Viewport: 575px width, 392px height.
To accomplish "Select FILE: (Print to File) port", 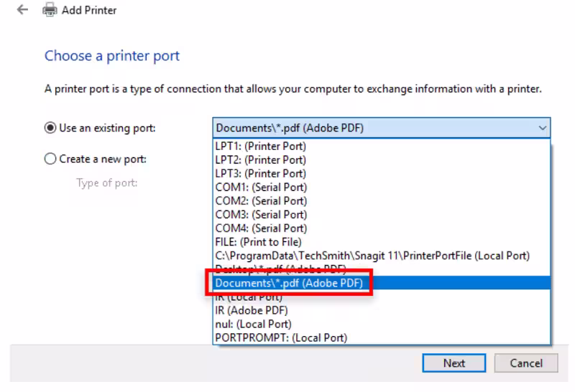I will (259, 242).
